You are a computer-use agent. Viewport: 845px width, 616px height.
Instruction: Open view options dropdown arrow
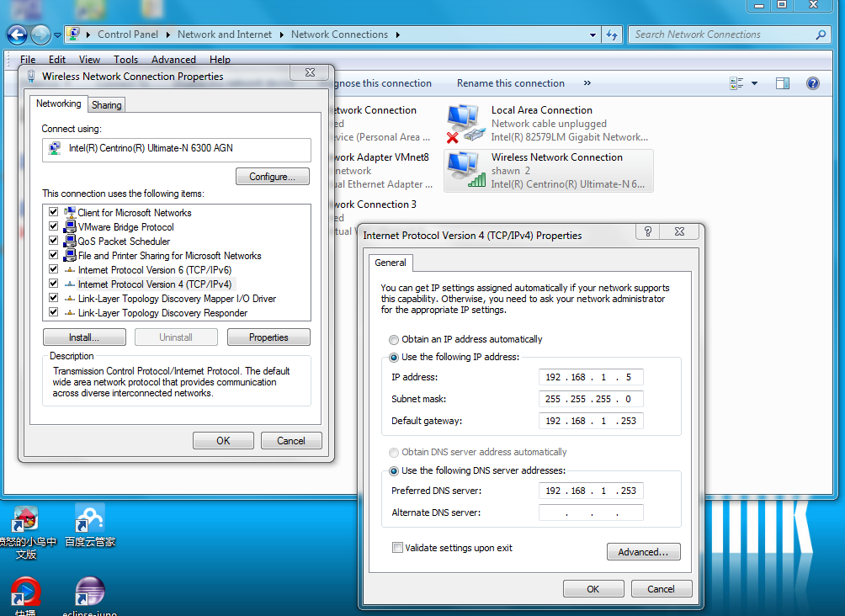click(754, 83)
